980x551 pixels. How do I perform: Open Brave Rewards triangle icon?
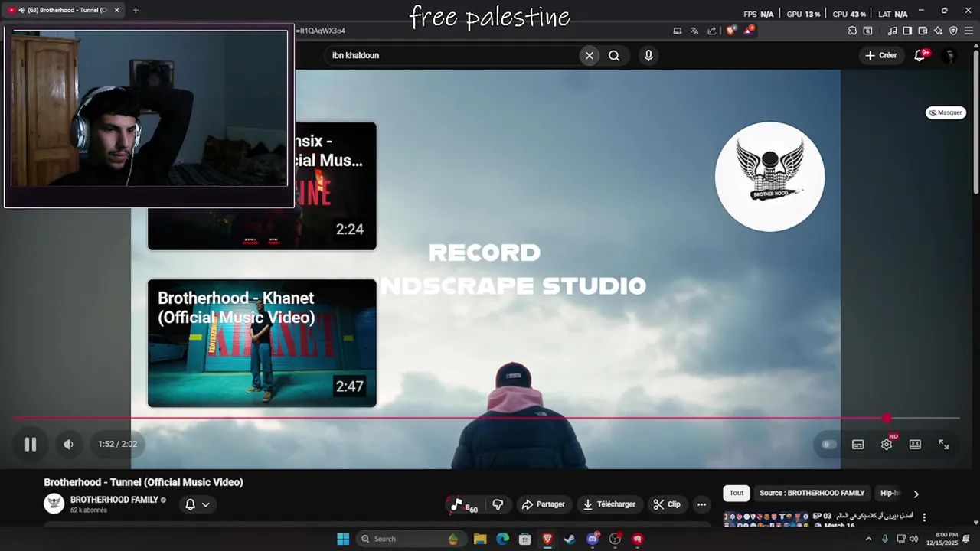(749, 31)
